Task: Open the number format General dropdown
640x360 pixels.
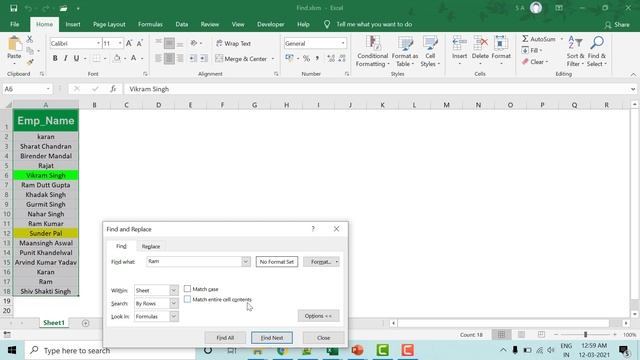Action: point(343,43)
